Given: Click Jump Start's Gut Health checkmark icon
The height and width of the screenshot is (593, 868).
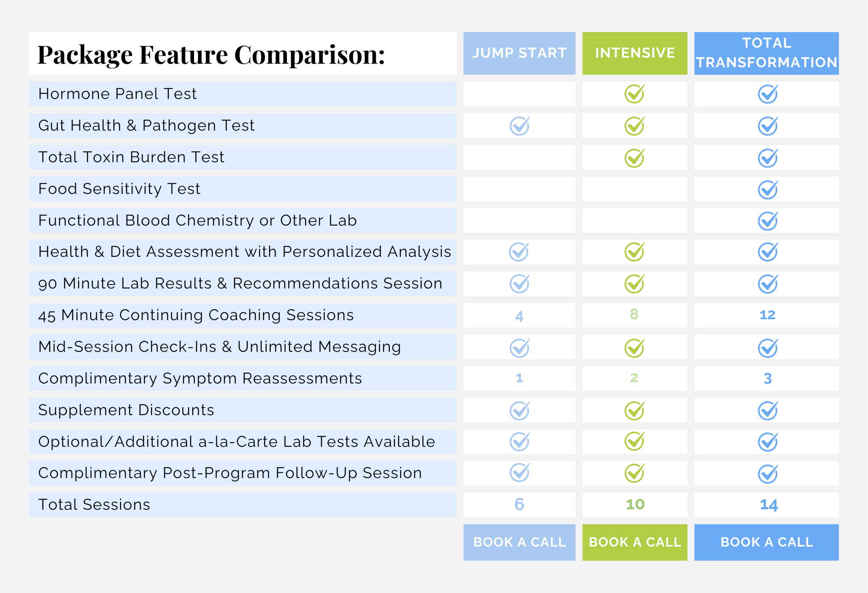Looking at the screenshot, I should click(x=519, y=126).
